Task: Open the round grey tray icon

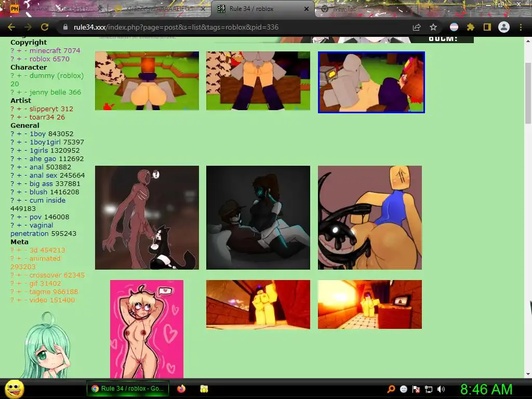Action: coord(403,389)
